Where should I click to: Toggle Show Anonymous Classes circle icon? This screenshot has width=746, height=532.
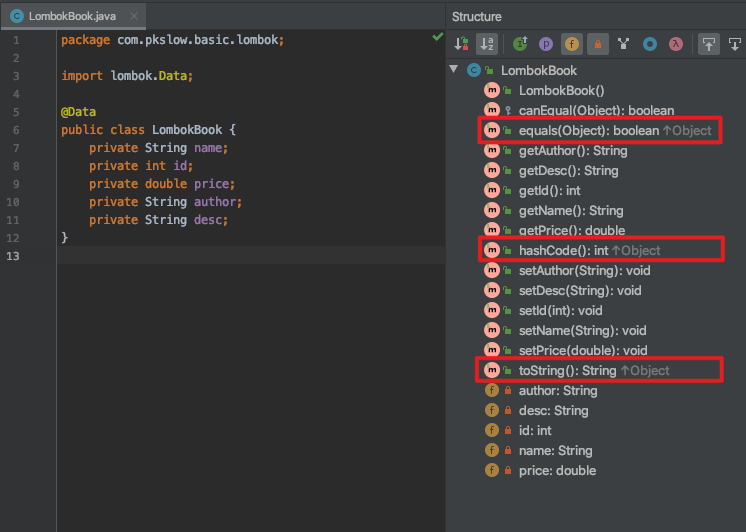pos(650,44)
